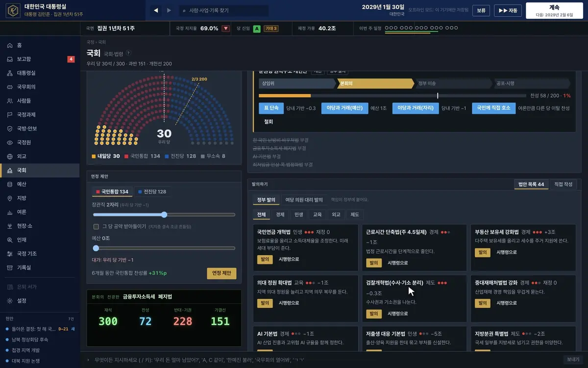Image resolution: width=588 pixels, height=368 pixels.
Task: Click the back navigation arrow in top bar
Action: click(x=156, y=10)
